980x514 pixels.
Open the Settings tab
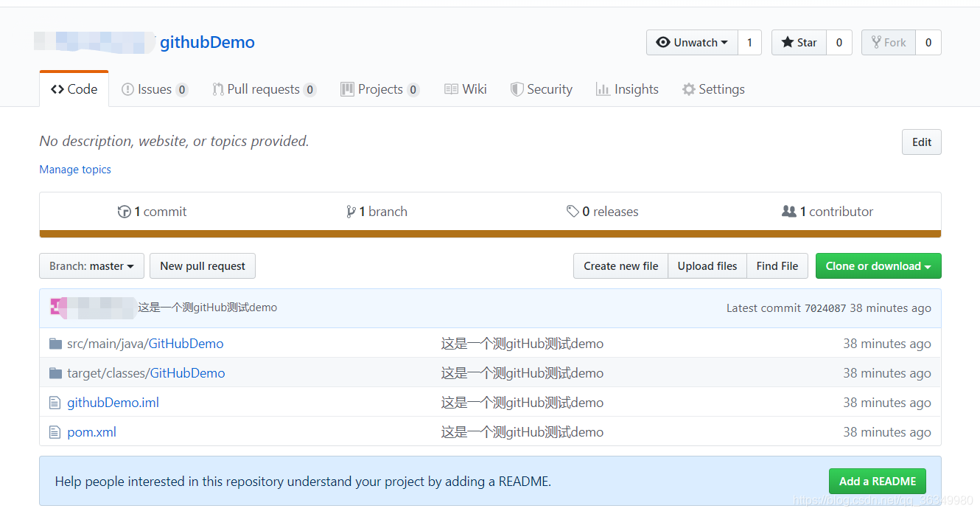(x=713, y=89)
